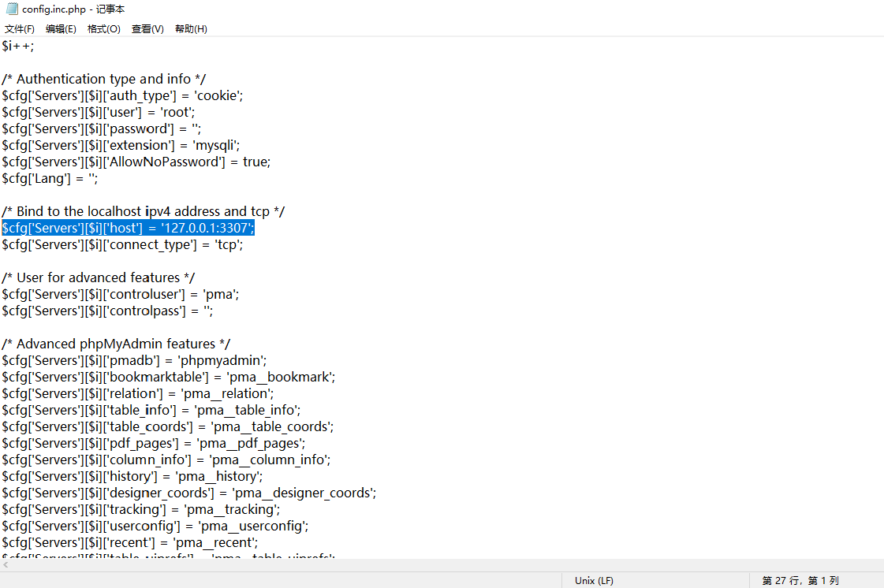Click the $cfg['Lang'] line
This screenshot has width=884, height=588.
pos(50,179)
